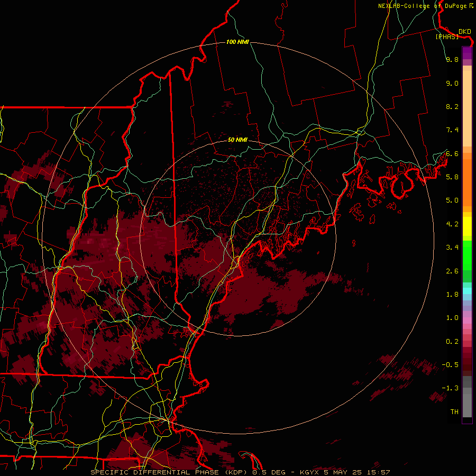476x476 pixels.
Task: Click the yellow segment of the color bar
Action: (x=467, y=226)
